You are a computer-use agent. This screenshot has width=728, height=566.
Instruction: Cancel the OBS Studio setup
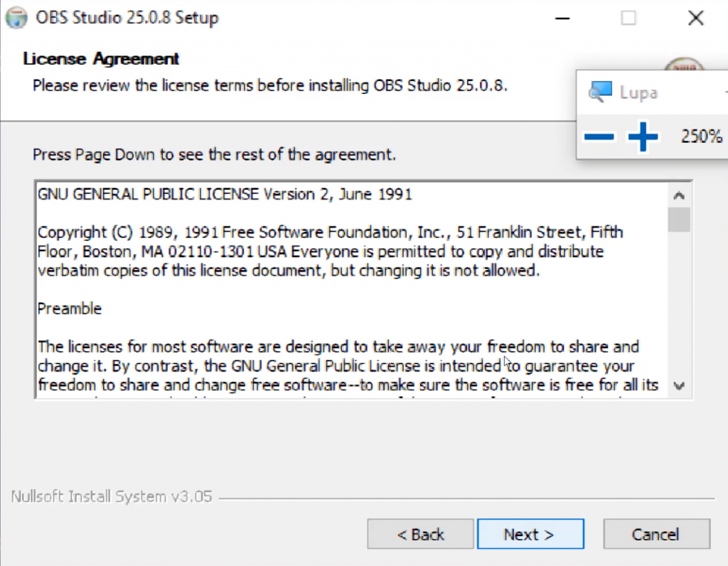pos(655,535)
